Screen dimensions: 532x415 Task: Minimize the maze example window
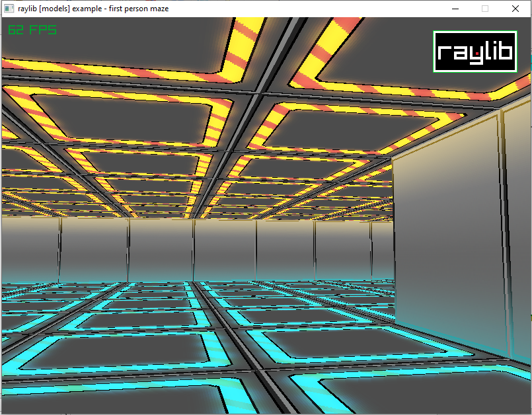[454, 9]
